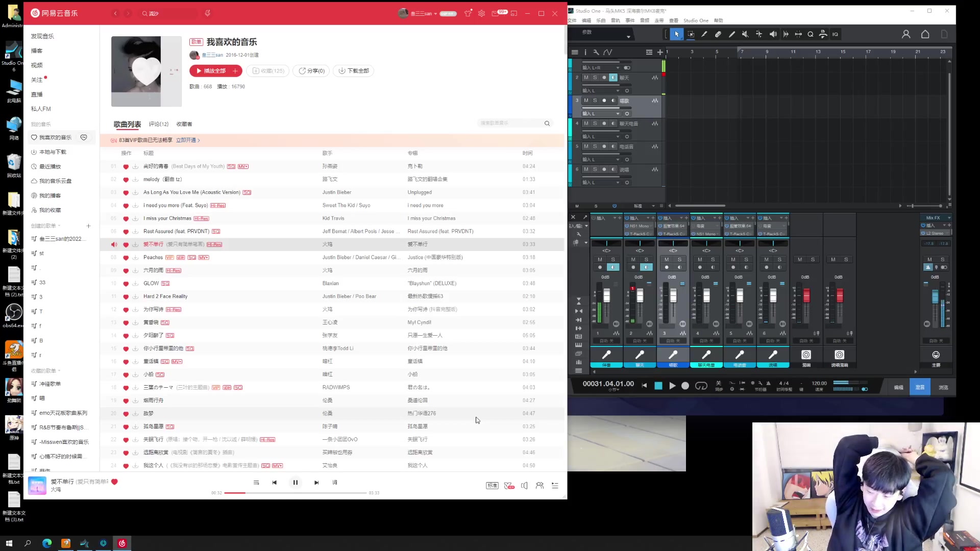This screenshot has height=551, width=980.
Task: Open the 文件 menu in Studio One
Action: 572,21
